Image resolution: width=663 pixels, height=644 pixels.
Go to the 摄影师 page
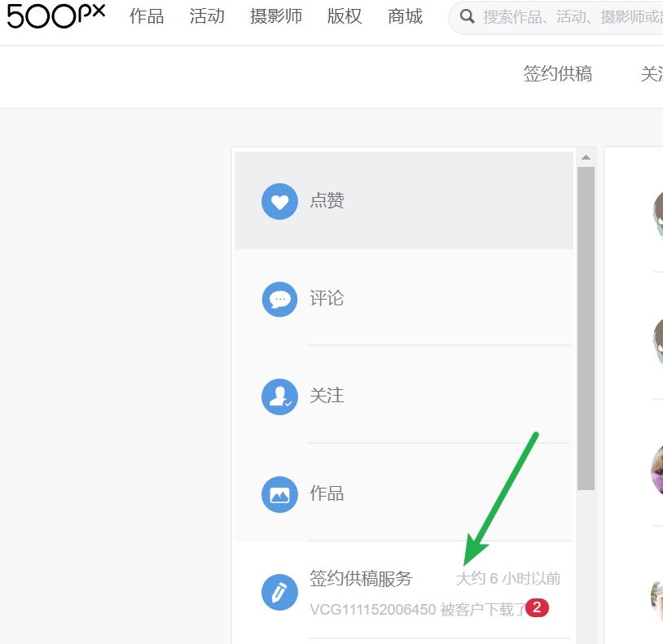tap(275, 16)
